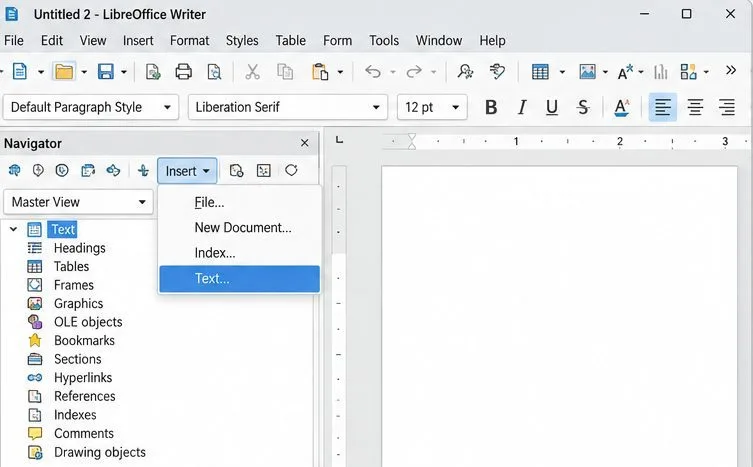753x467 pixels.
Task: Click the horizontal ruler at mark 2
Action: coord(619,141)
